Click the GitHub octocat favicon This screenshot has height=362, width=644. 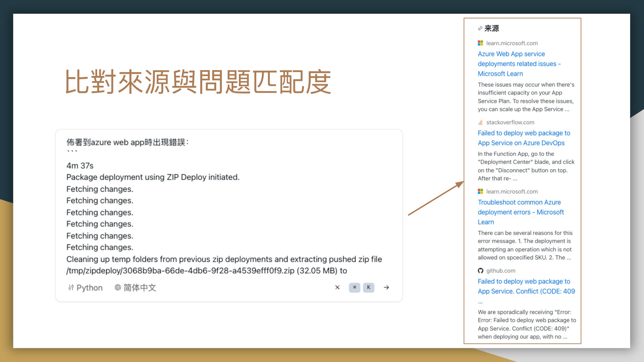click(x=480, y=270)
